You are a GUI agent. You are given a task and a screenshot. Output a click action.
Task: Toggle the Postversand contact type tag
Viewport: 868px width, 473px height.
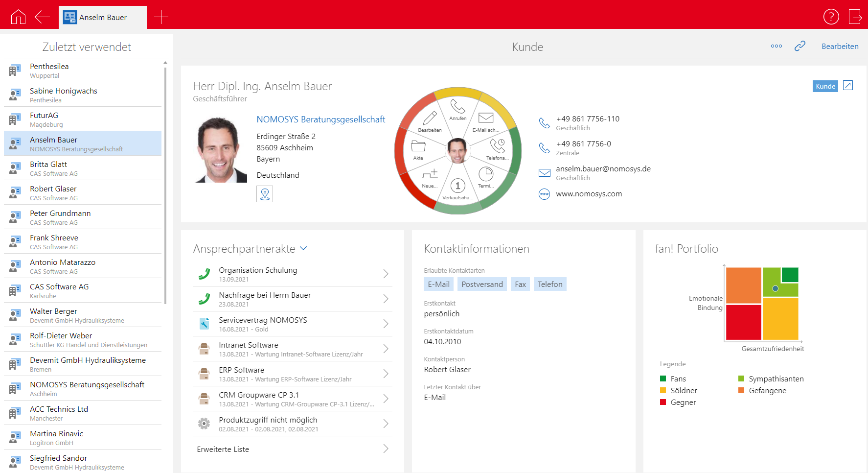tap(482, 284)
